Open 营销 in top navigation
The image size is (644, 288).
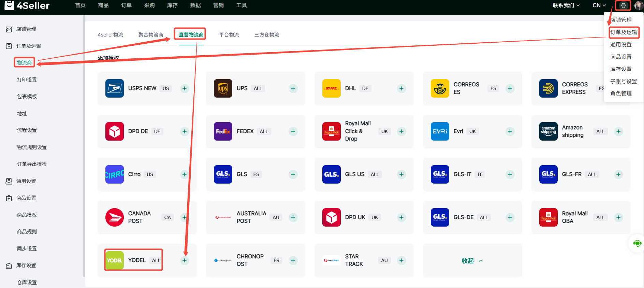tap(219, 5)
